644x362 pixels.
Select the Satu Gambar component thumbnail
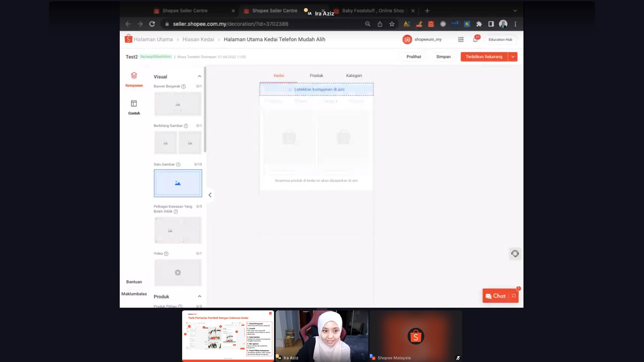(178, 183)
